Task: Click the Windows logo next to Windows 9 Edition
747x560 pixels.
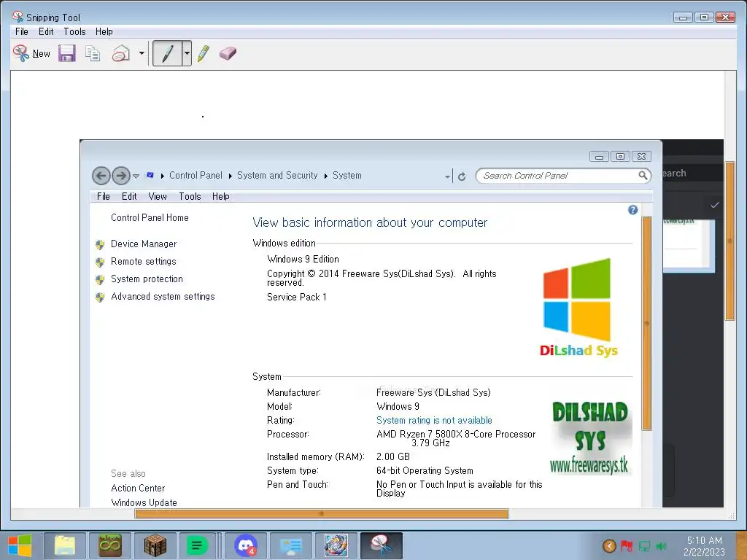Action: tap(577, 300)
